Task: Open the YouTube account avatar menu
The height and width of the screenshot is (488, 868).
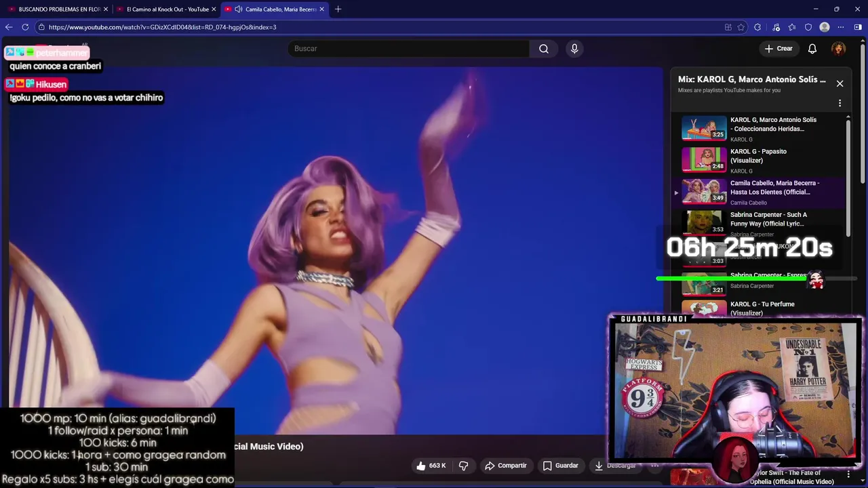Action: pyautogui.click(x=839, y=49)
